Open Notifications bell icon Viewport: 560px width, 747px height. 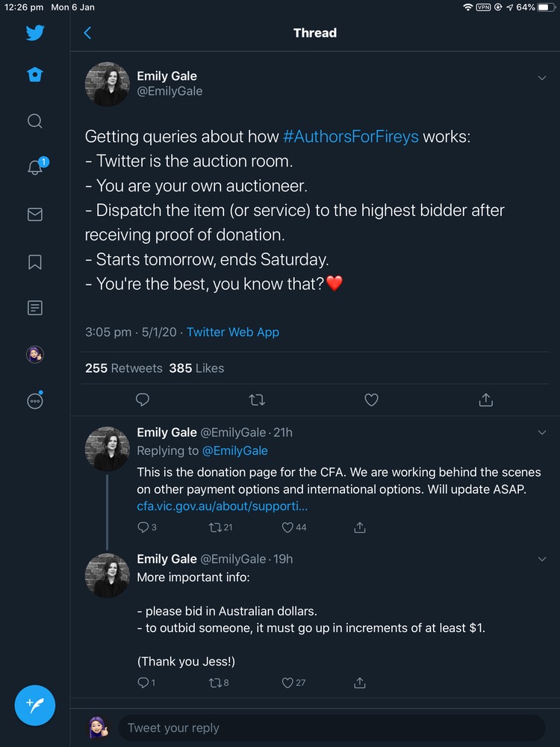[x=35, y=167]
